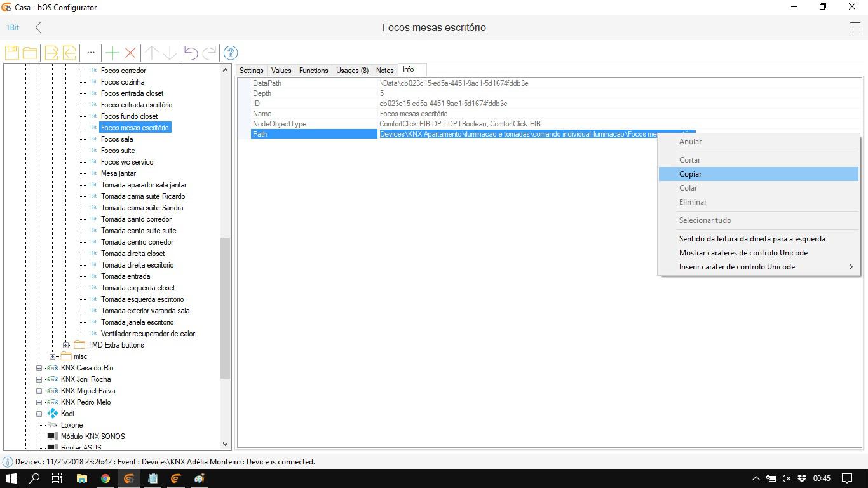Click the Open folder toolbar icon
Image resolution: width=868 pixels, height=488 pixels.
30,53
